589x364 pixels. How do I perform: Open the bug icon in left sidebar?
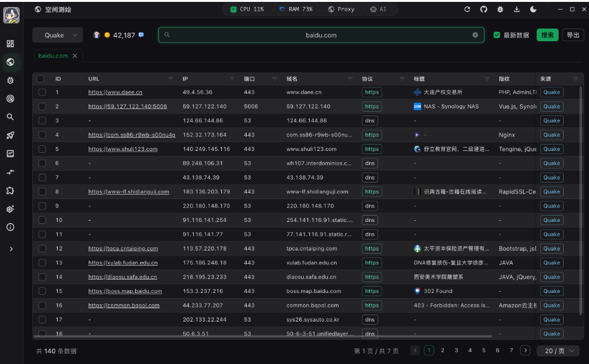11,81
